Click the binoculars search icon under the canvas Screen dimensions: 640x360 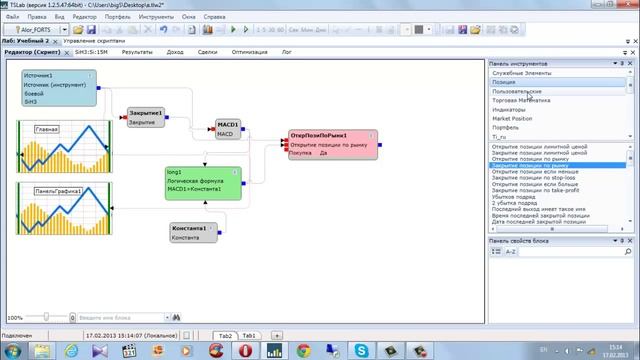click(x=176, y=317)
